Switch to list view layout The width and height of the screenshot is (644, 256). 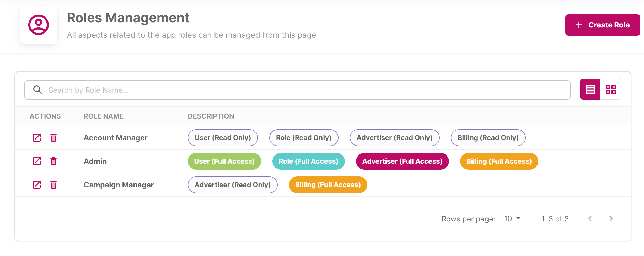[590, 89]
